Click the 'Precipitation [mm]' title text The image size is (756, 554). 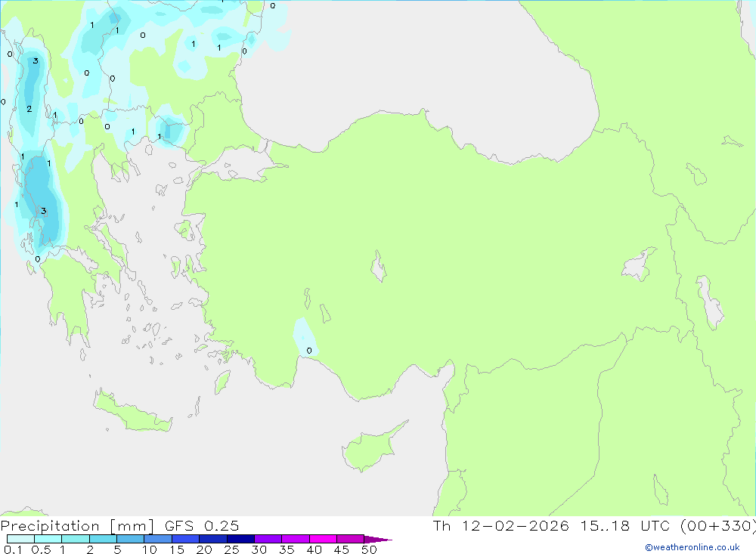tap(77, 526)
